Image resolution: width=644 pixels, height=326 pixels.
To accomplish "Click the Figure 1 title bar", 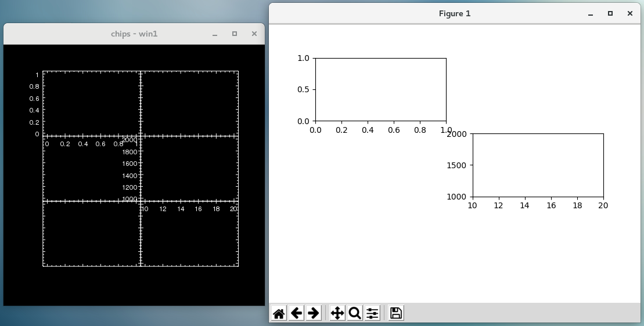I will (x=454, y=13).
